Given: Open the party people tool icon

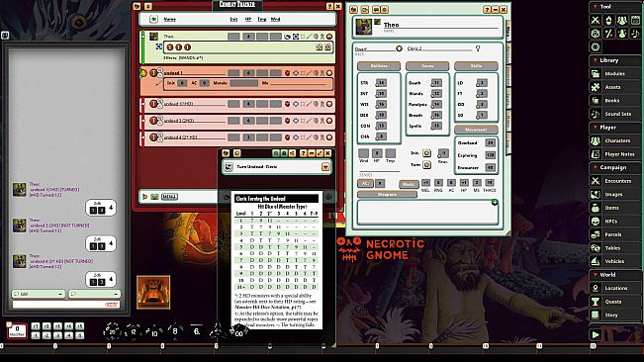Looking at the screenshot, I should click(x=622, y=20).
